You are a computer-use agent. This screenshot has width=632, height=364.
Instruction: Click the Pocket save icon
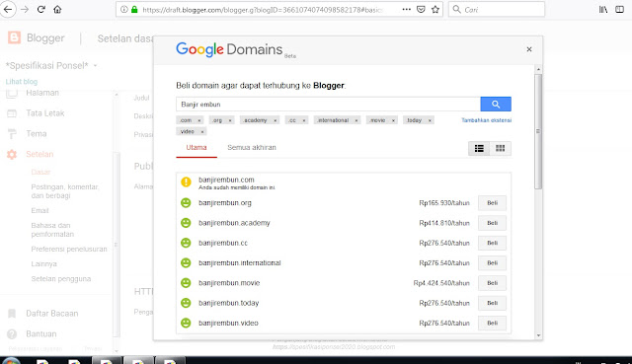coord(421,9)
